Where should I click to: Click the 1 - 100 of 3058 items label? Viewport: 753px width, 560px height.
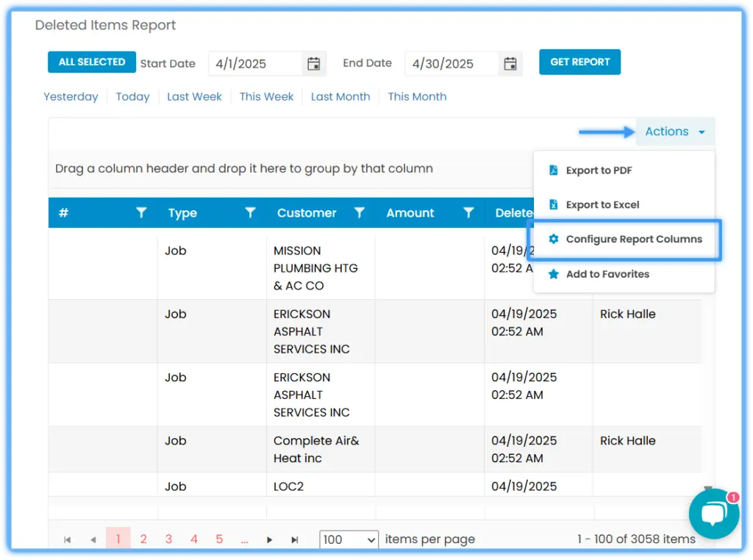click(636, 539)
